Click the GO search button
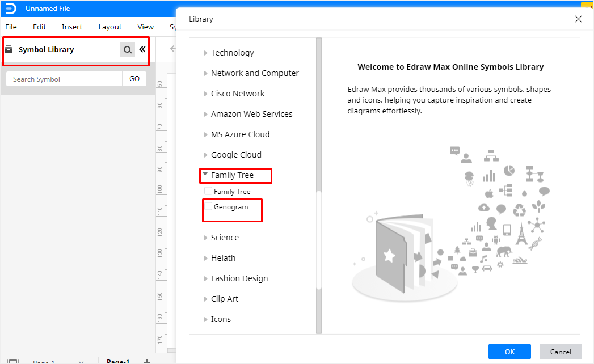 pos(134,79)
